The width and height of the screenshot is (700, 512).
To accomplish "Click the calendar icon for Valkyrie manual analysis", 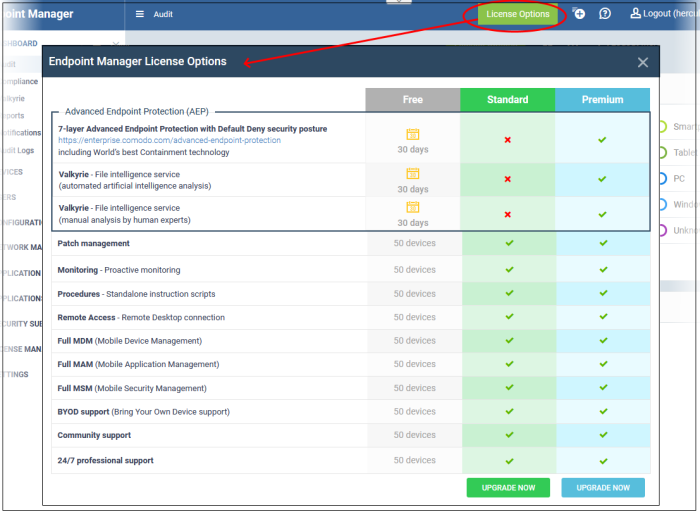I will pyautogui.click(x=412, y=207).
